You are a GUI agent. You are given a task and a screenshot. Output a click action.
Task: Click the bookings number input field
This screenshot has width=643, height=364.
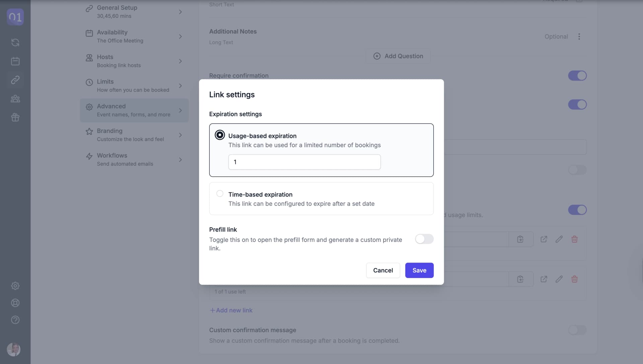click(304, 162)
